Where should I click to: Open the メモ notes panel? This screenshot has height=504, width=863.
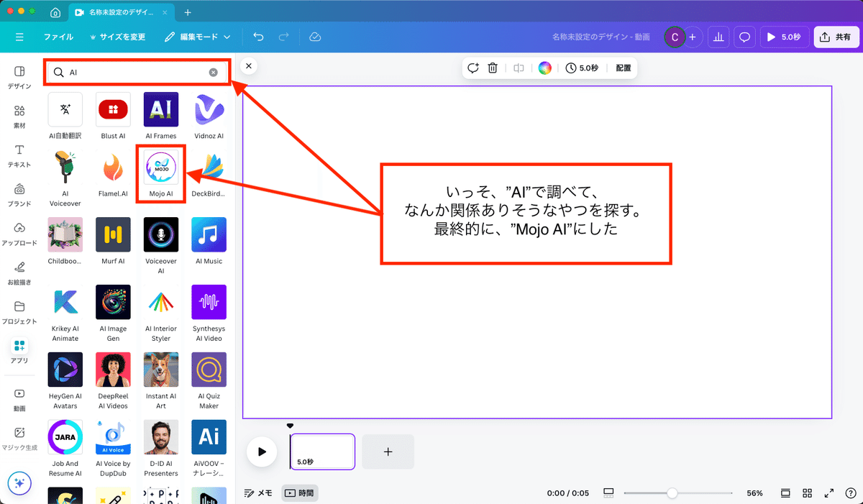click(x=258, y=493)
